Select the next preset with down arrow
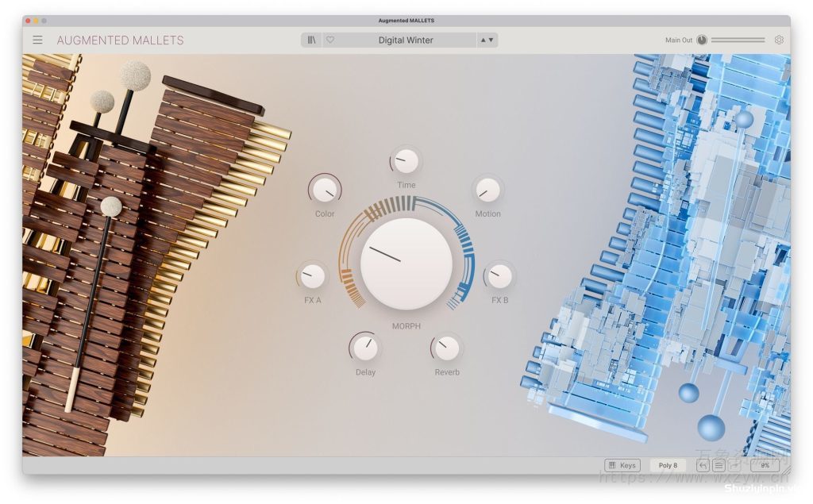Image resolution: width=813 pixels, height=504 pixels. (492, 39)
